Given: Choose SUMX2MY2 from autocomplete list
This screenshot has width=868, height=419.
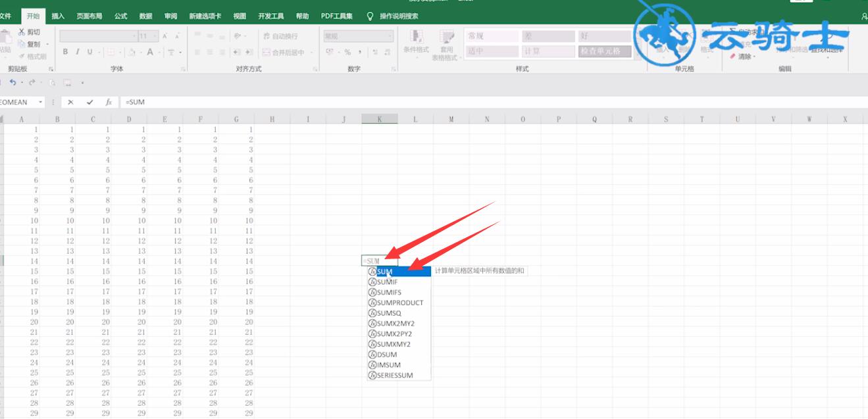Looking at the screenshot, I should [399, 323].
